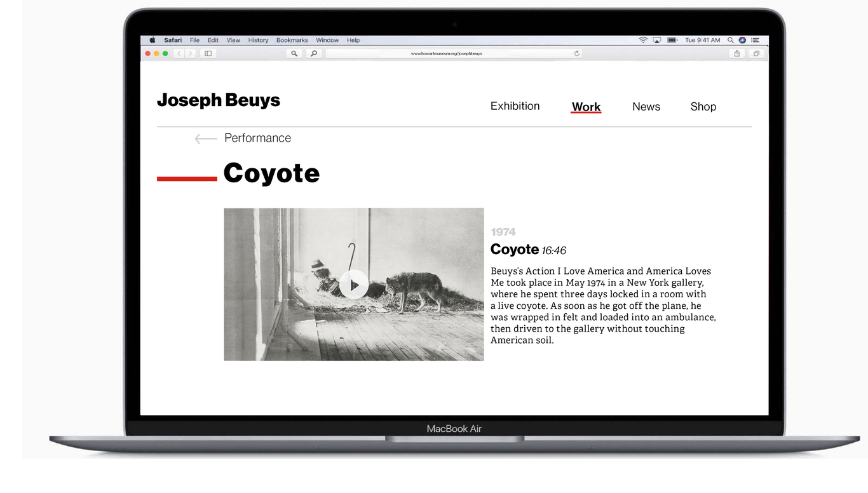Open the Window menu
868x493 pixels.
click(327, 40)
